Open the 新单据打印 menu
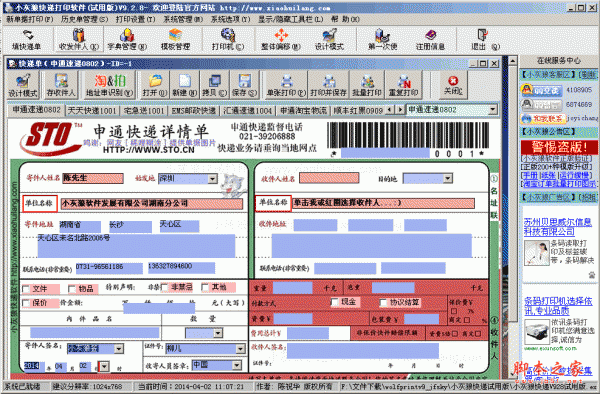Image resolution: width=600 pixels, height=394 pixels. coord(29,19)
